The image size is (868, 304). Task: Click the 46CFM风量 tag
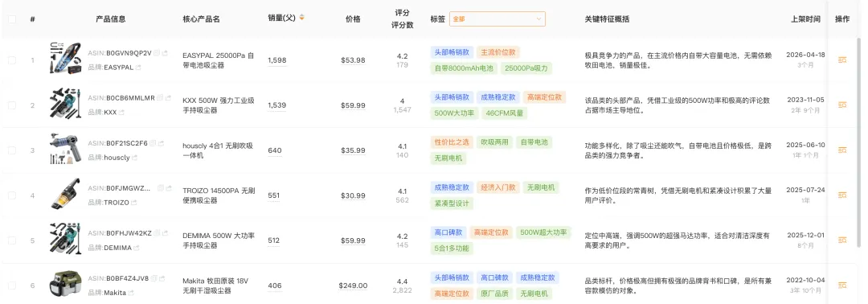point(503,113)
